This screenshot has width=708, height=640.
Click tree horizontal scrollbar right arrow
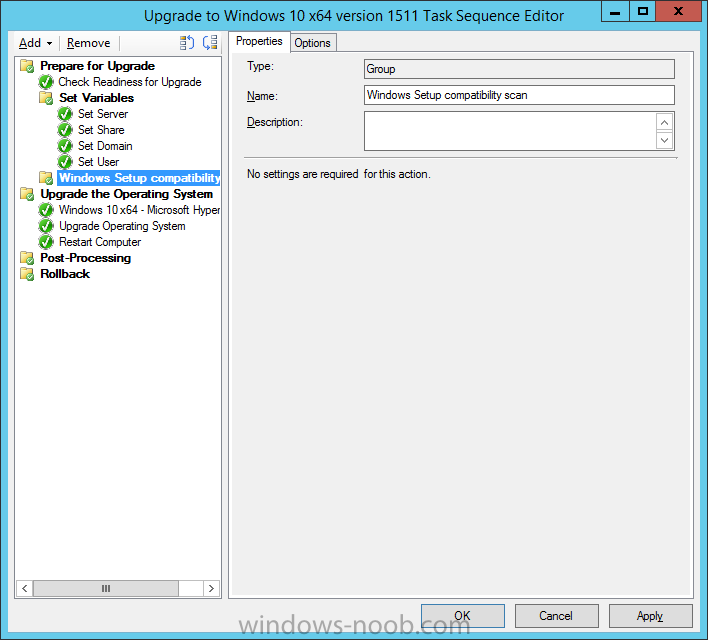tap(211, 589)
